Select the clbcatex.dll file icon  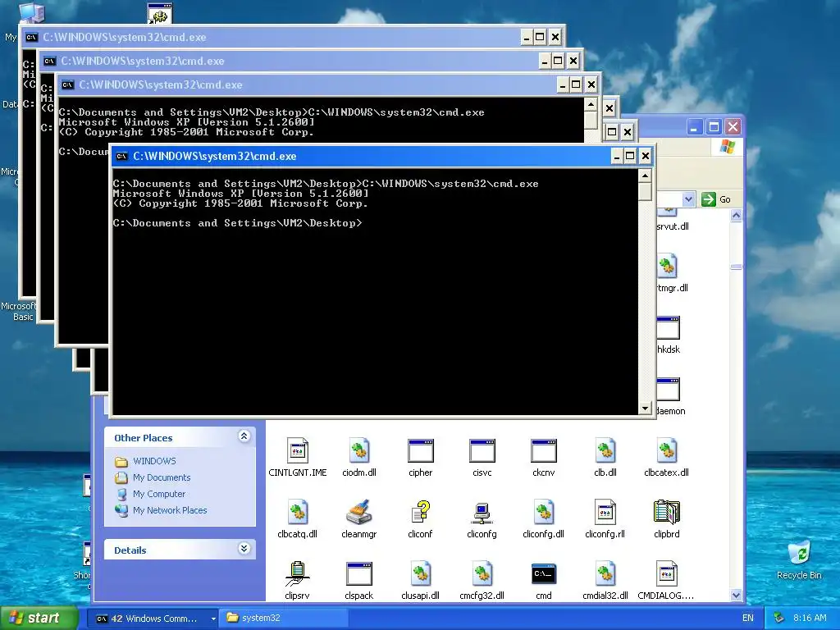click(667, 450)
